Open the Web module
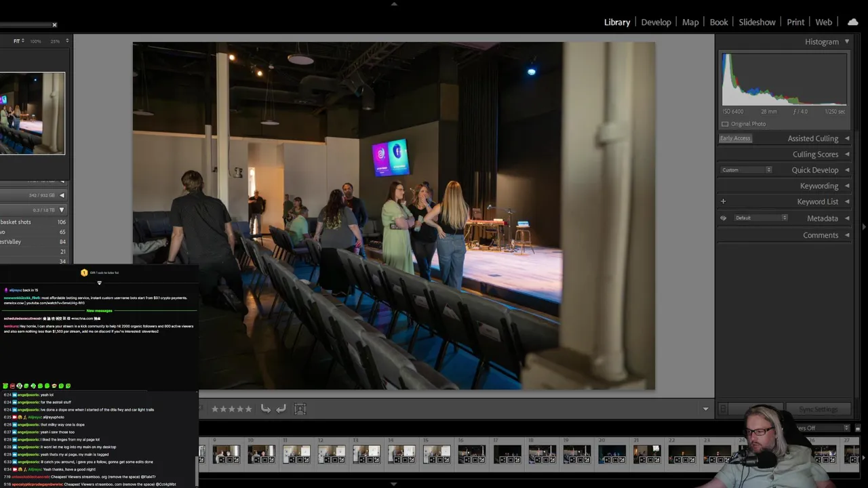868x488 pixels. [824, 22]
